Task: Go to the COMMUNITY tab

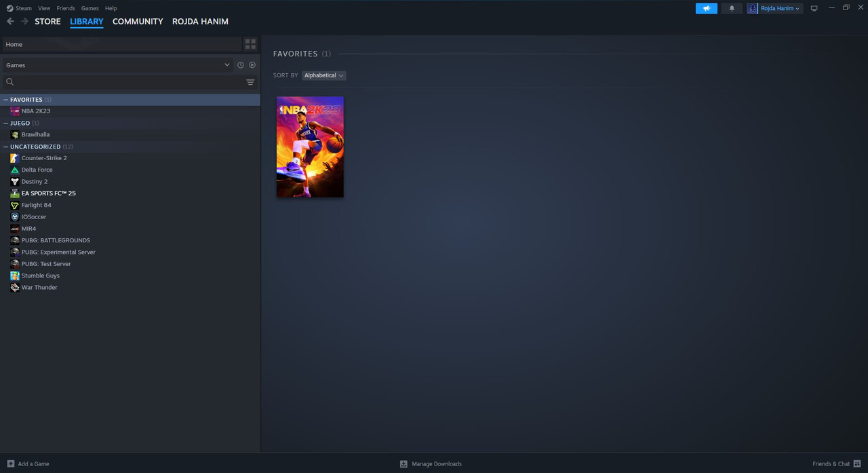Action: pos(138,22)
